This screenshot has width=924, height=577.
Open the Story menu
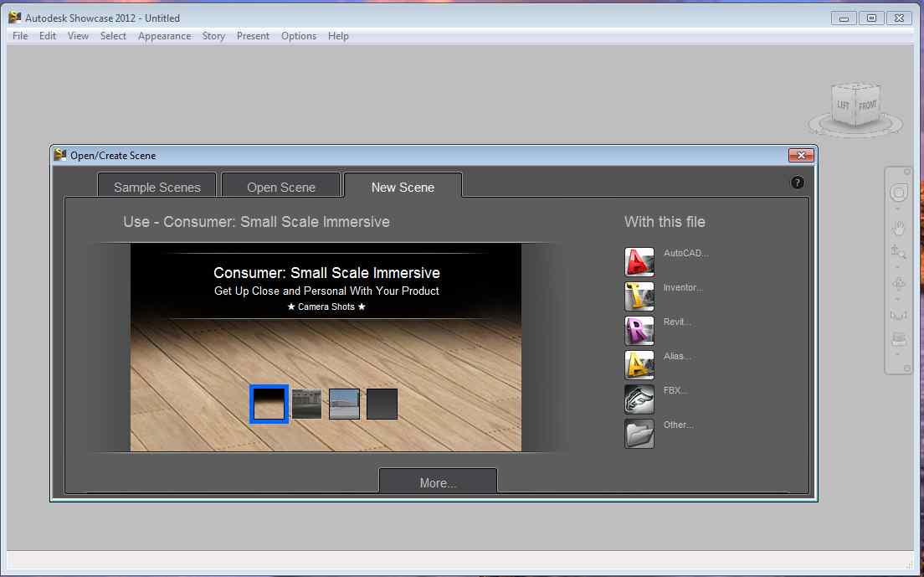pos(213,36)
